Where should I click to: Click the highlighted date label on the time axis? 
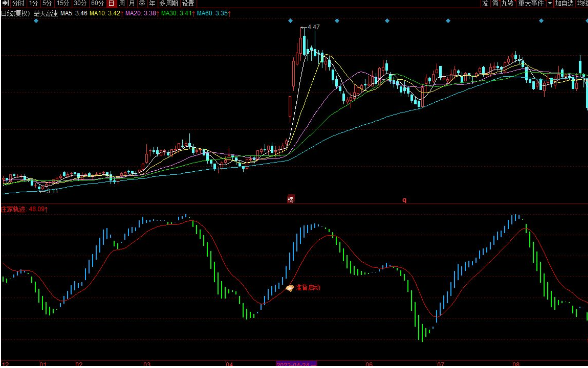click(296, 363)
